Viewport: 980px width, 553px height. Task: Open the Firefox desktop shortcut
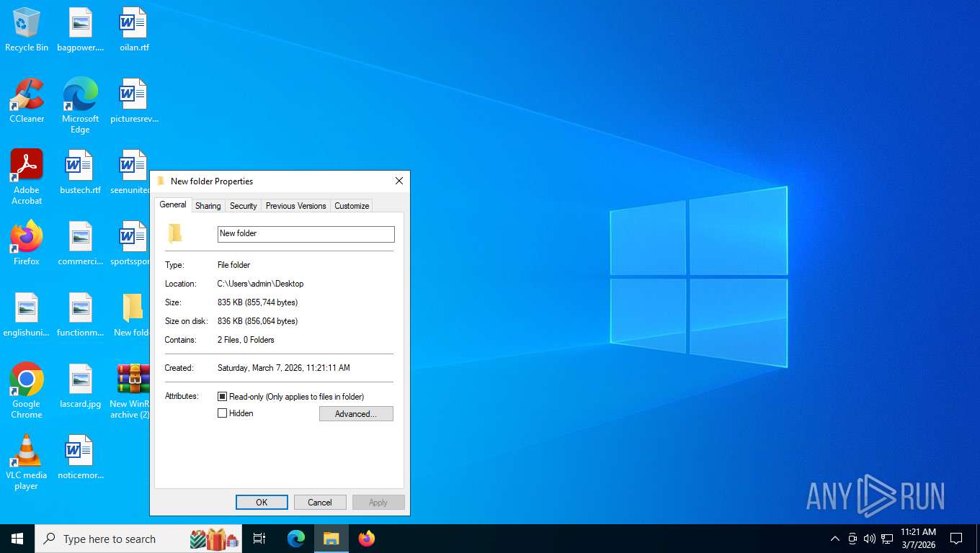(x=27, y=244)
